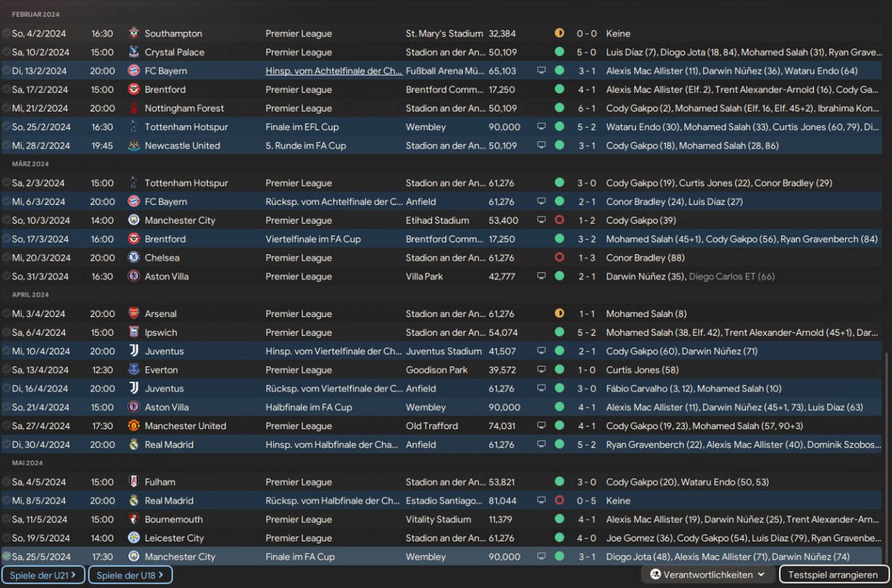Click the Aston Villa badge on the 31/3/2024 row
Screen dimensions: 892x588
[x=134, y=277]
